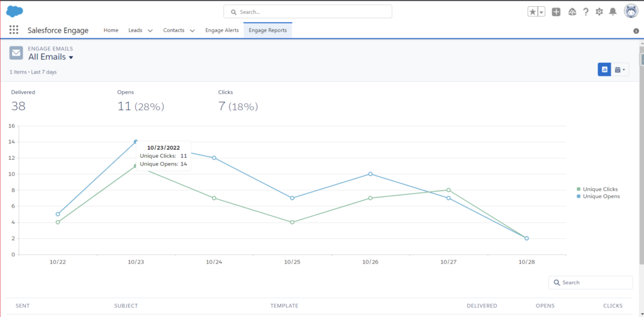This screenshot has height=317, width=644.
Task: Expand the All Emails list view dropdown
Action: [71, 57]
